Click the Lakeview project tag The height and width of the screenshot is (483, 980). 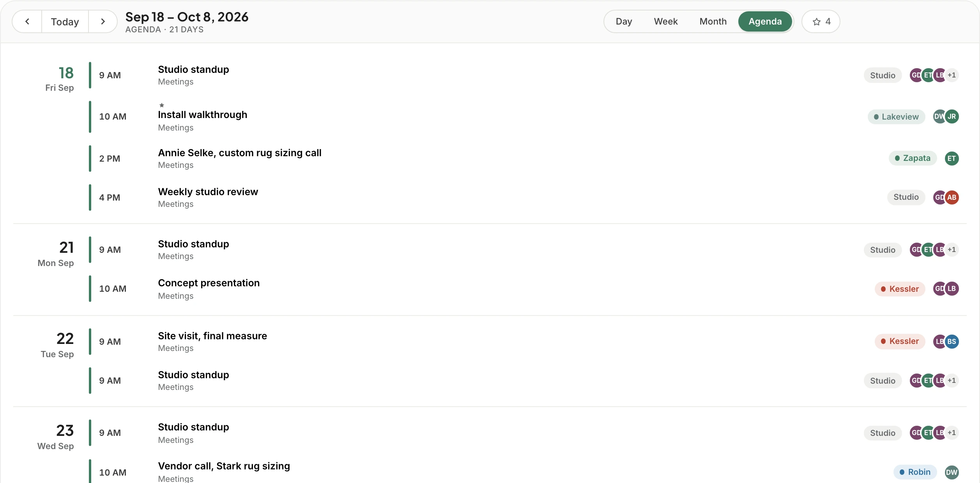coord(896,117)
